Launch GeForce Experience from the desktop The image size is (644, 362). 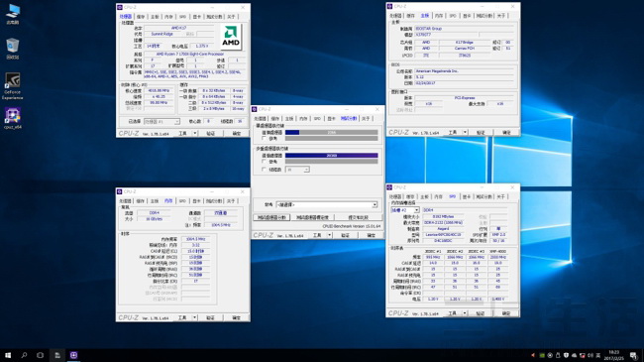click(13, 85)
